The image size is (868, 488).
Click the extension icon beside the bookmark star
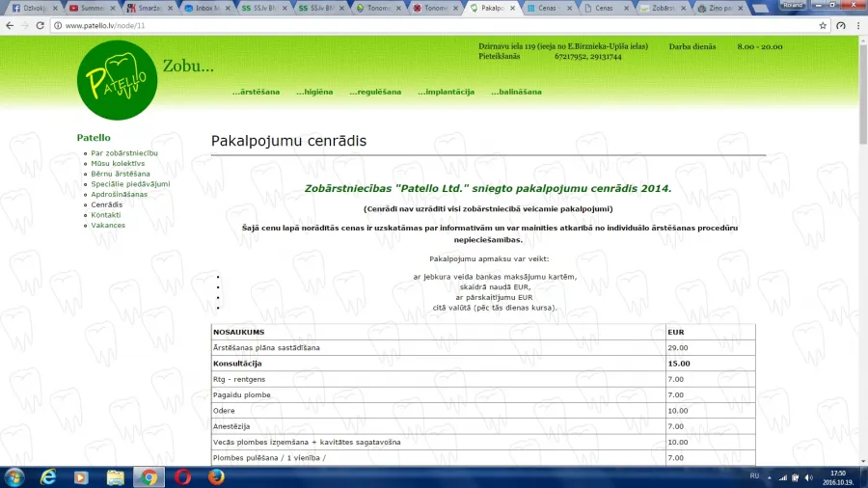pos(841,25)
